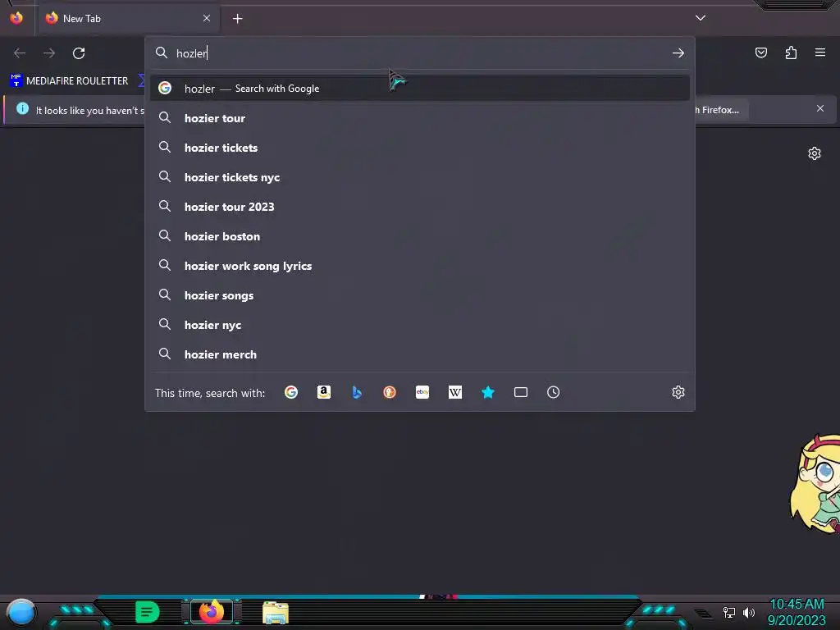
Task: Open the Extensions puzzle icon
Action: coord(791,52)
